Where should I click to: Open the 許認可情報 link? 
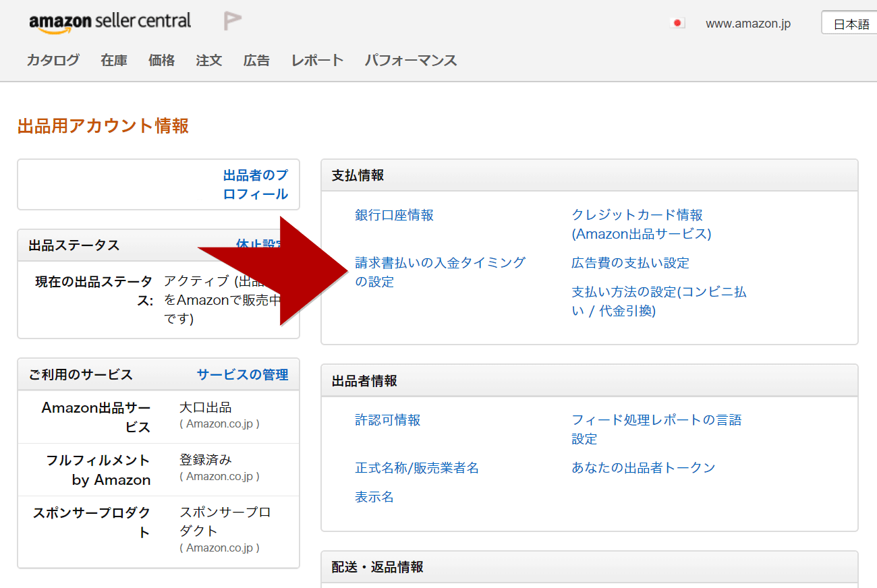pyautogui.click(x=388, y=420)
